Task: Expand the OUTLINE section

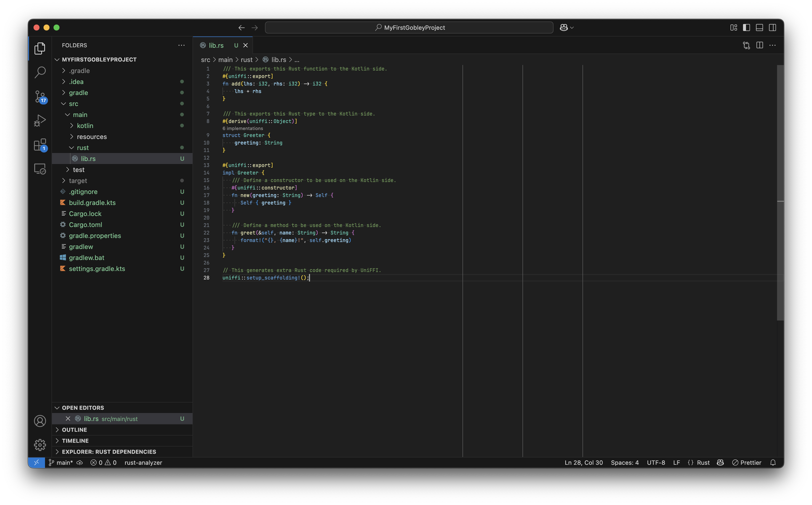Action: pyautogui.click(x=122, y=430)
